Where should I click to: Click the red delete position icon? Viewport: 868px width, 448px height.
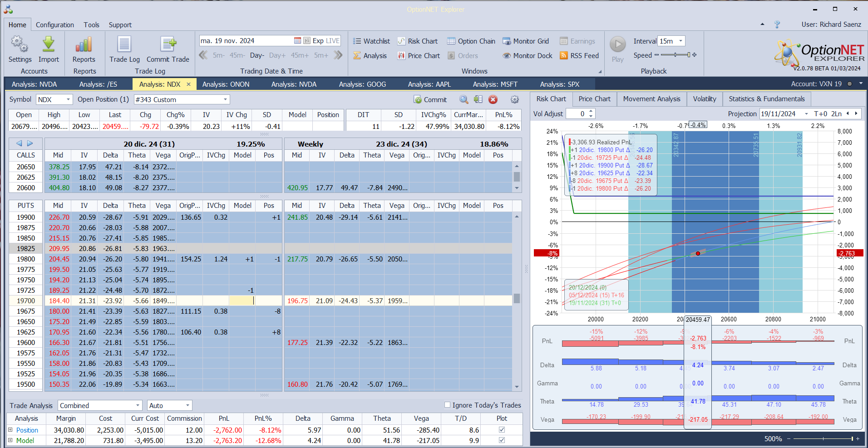click(x=493, y=99)
